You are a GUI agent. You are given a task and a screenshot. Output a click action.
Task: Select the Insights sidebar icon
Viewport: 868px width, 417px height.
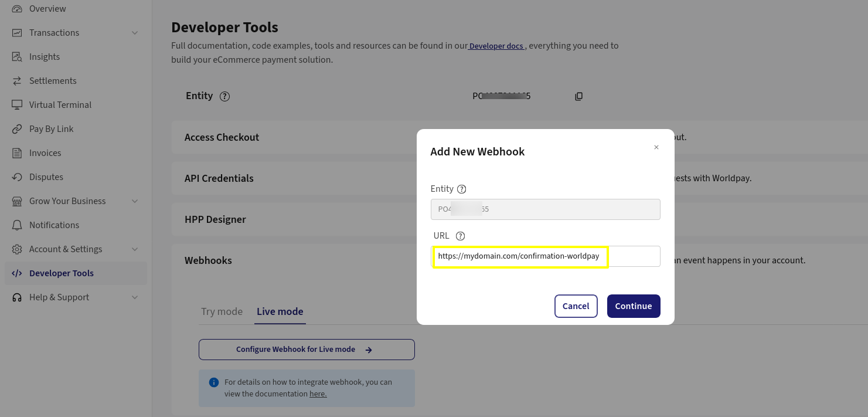tap(16, 56)
